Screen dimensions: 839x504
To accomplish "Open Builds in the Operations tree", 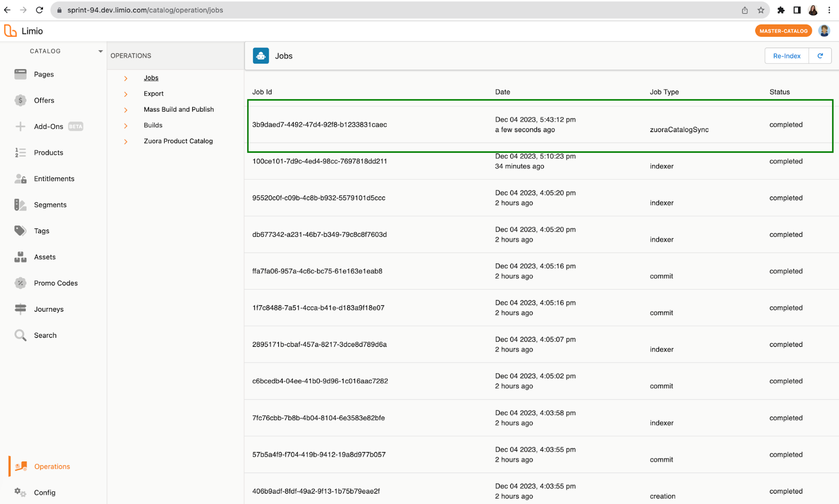I will click(x=153, y=125).
